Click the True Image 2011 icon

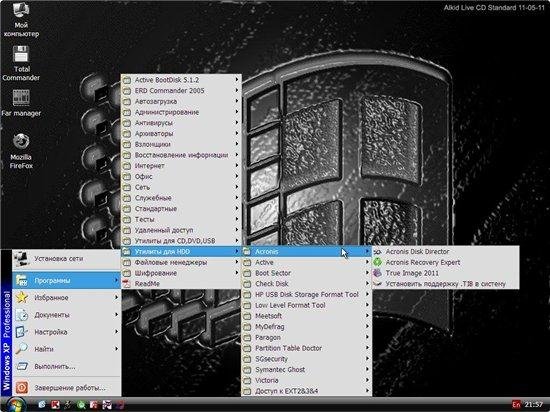(377, 273)
